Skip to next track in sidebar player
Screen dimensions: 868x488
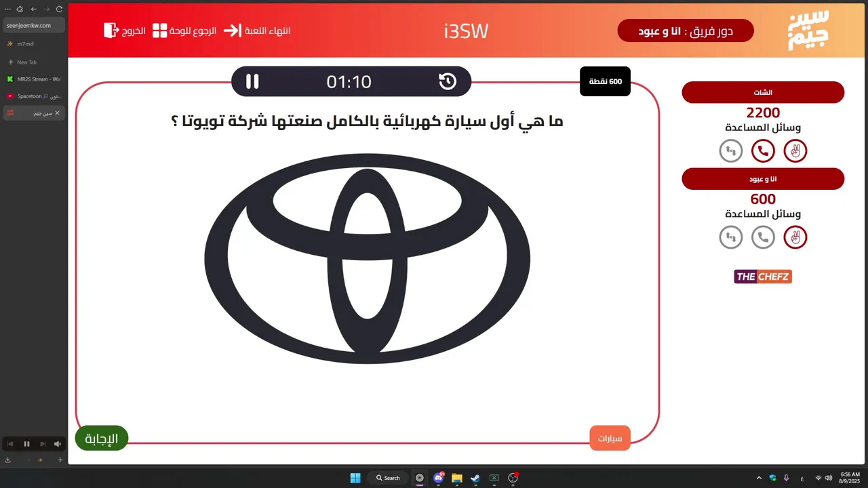coord(43,444)
